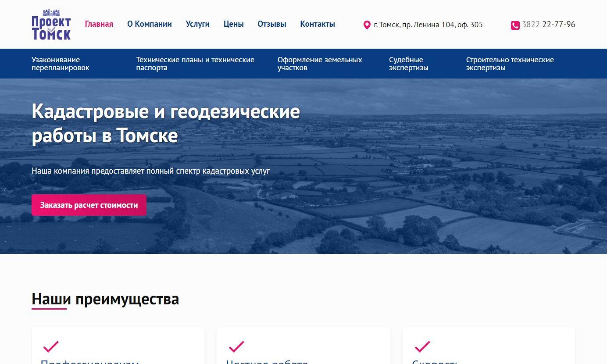The image size is (607, 364).
Task: Click the pink location pin icon
Action: [x=367, y=25]
